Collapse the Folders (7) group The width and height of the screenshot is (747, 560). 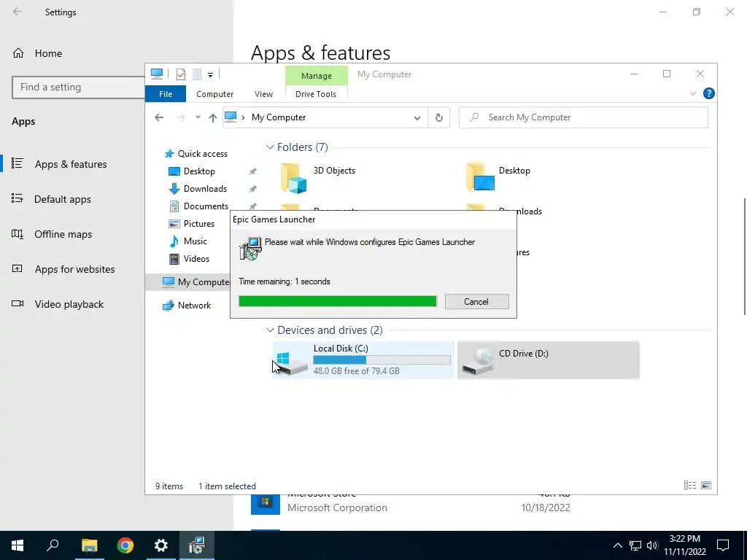pos(270,147)
